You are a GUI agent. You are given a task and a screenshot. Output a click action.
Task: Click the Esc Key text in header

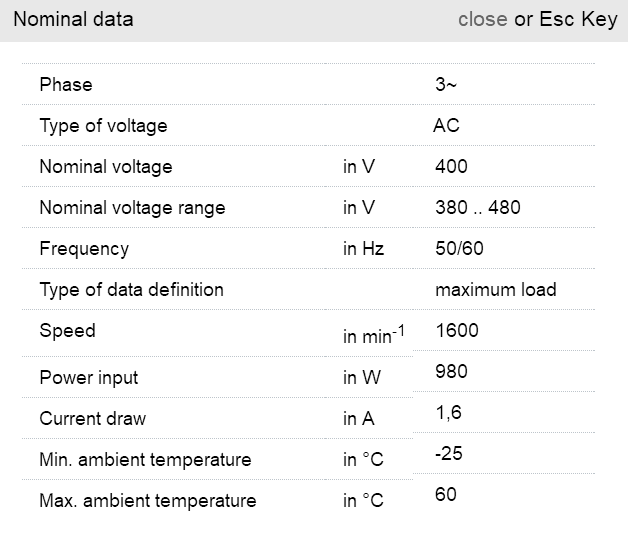[x=578, y=19]
